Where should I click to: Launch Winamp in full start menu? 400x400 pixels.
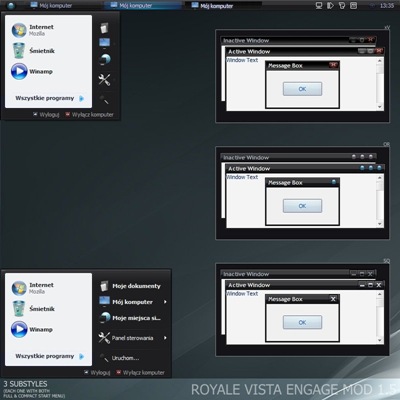[48, 329]
